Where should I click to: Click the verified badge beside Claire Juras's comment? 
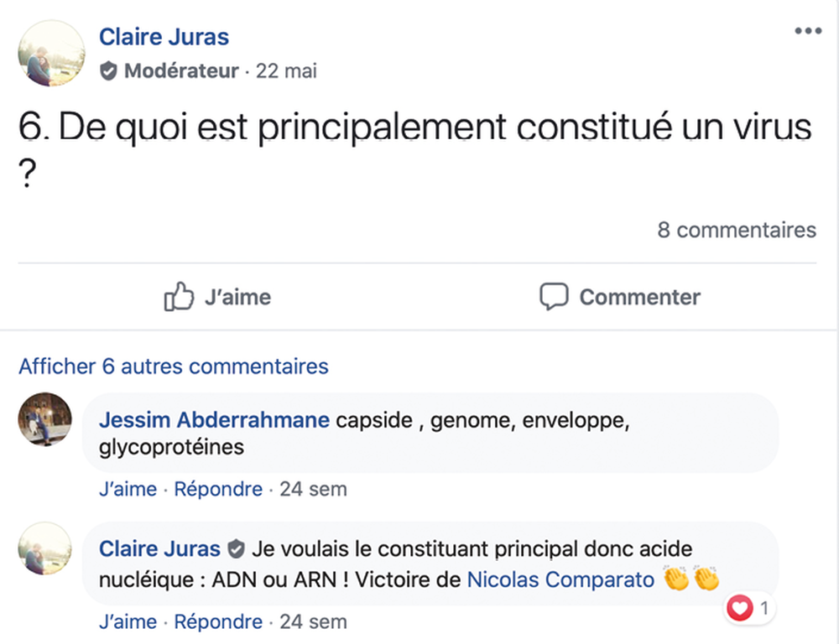[x=237, y=549]
